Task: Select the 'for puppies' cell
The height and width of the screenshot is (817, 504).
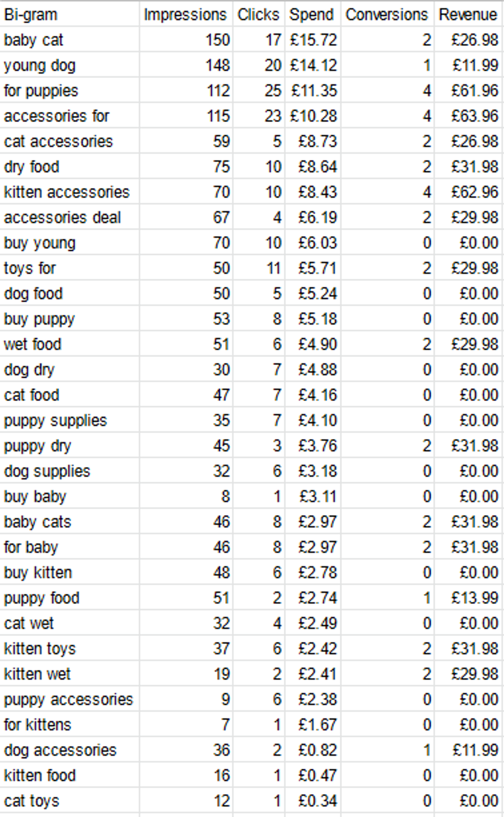Action: tap(69, 90)
